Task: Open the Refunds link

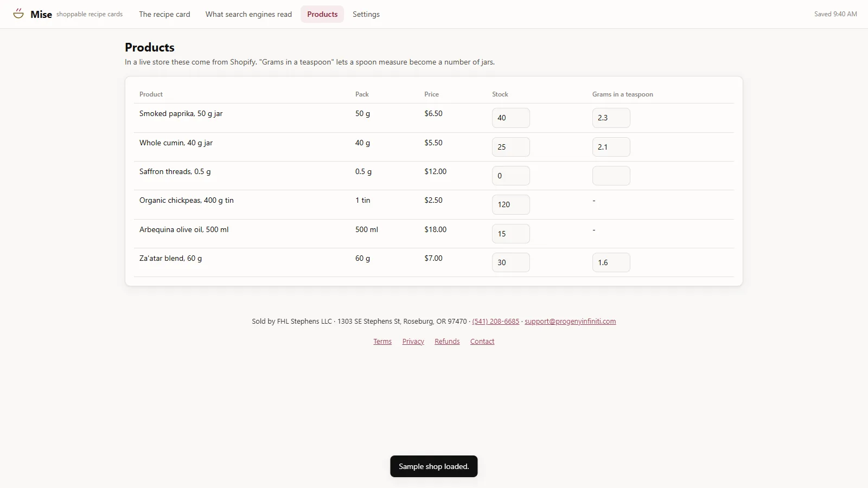Action: click(x=447, y=341)
